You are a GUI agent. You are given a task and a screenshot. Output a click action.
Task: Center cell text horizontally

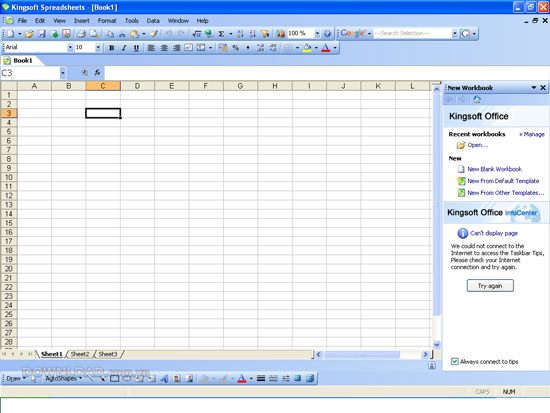click(164, 48)
